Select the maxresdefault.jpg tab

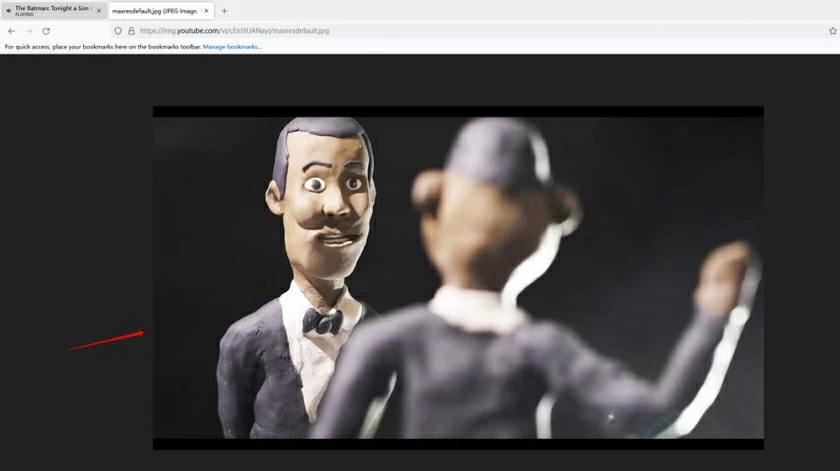point(154,11)
